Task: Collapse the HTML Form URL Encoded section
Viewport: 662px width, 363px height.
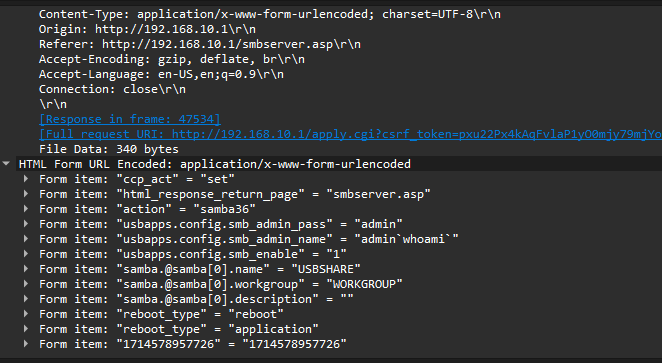Action: point(6,163)
